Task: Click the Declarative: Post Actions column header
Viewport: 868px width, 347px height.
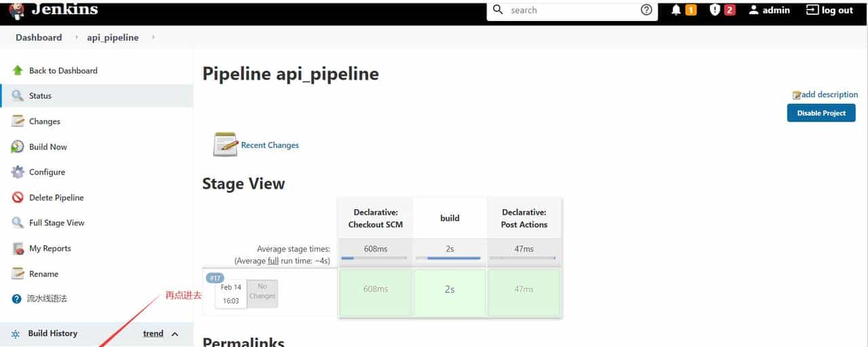Action: click(x=524, y=218)
